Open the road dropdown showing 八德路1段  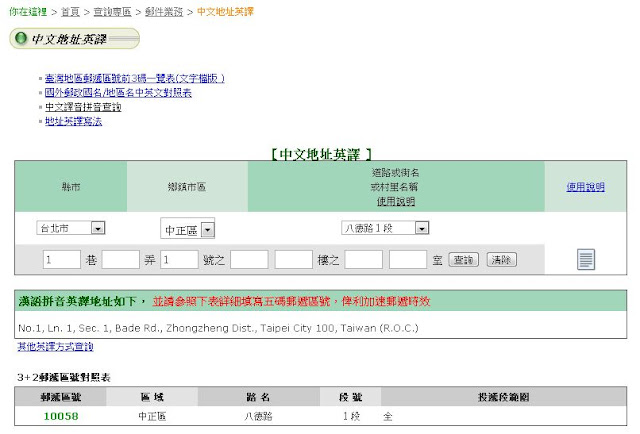(385, 228)
